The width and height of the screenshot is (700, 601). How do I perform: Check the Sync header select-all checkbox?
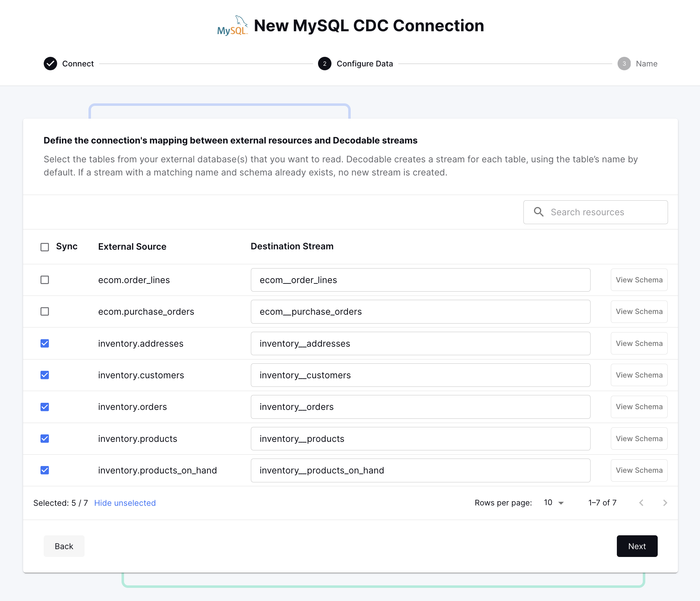[x=45, y=247]
